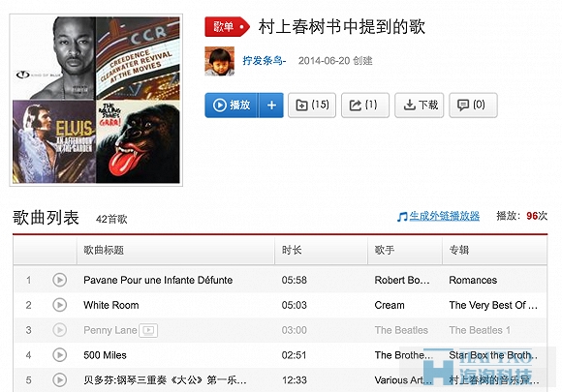Screen dimensions: 562x392
Task: Click the 下载 download button
Action: 420,106
